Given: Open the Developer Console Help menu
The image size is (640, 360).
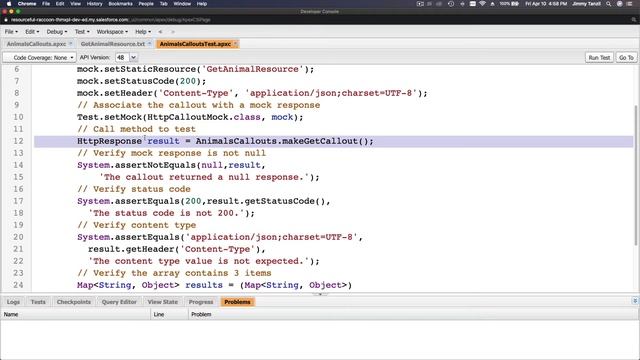Looking at the screenshot, I should click(x=143, y=31).
